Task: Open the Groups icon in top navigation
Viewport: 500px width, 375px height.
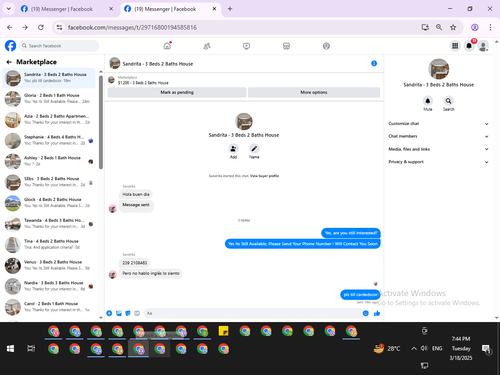Action: point(326,46)
